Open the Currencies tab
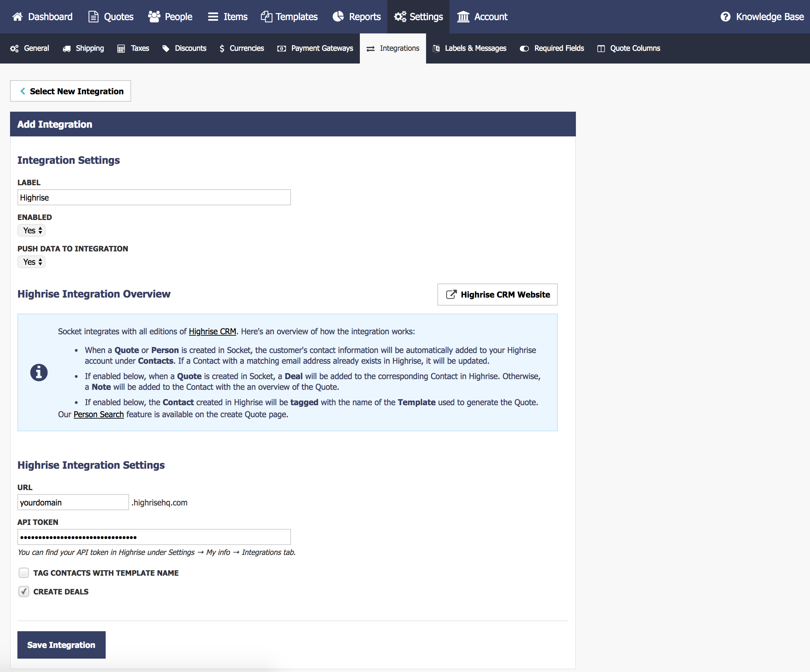Viewport: 810px width, 672px height. click(x=241, y=48)
